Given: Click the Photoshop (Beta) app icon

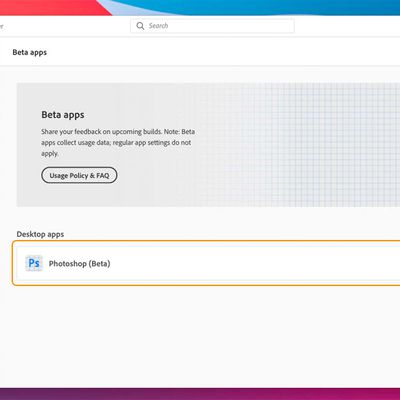Looking at the screenshot, I should point(34,263).
